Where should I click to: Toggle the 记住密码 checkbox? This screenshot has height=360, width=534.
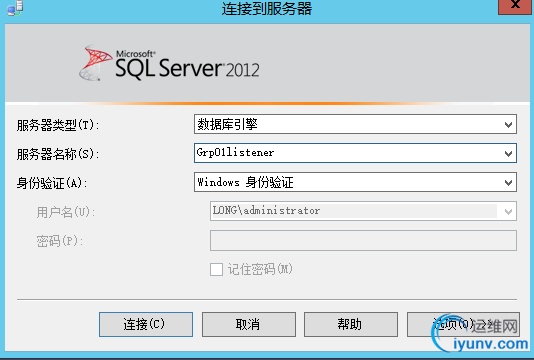[216, 269]
